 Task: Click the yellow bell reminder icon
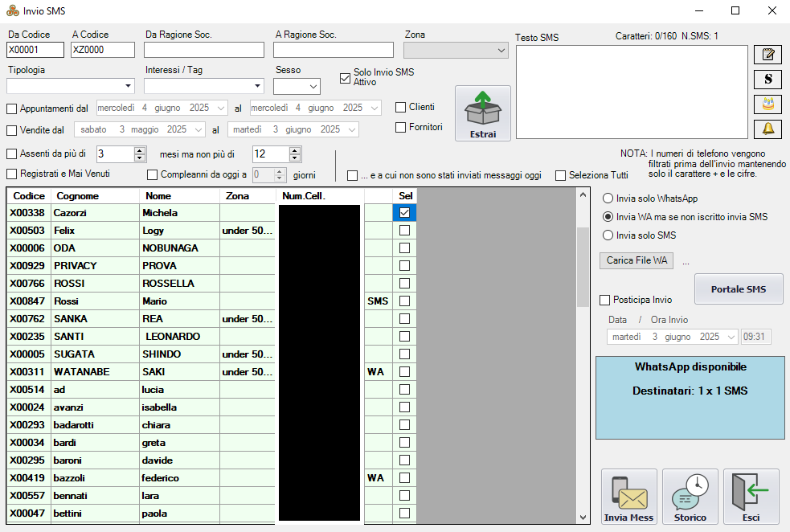767,129
